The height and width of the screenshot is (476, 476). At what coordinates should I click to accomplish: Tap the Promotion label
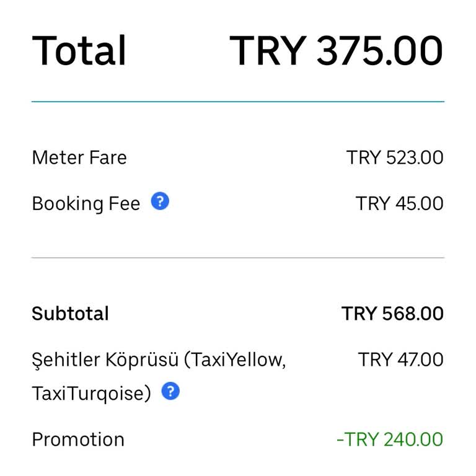pos(78,439)
